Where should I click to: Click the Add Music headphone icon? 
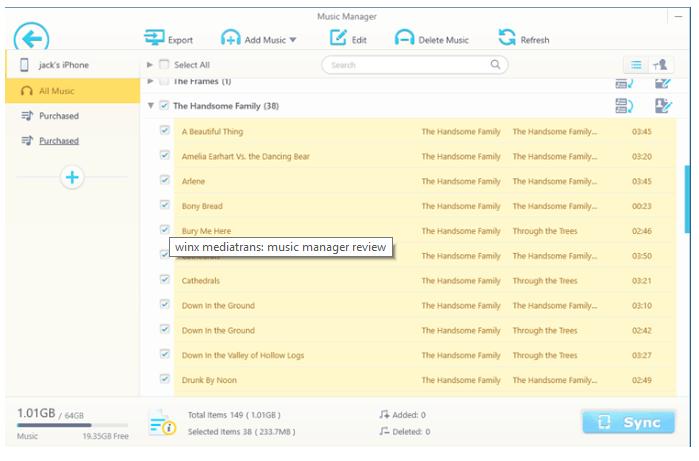pos(230,37)
